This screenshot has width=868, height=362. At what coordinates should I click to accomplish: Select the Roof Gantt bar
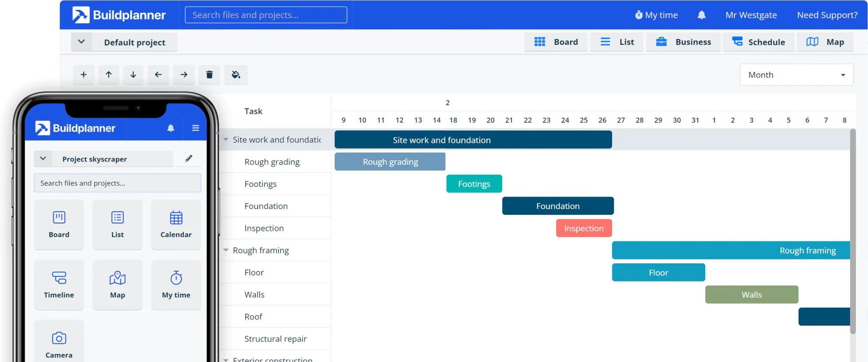[824, 317]
